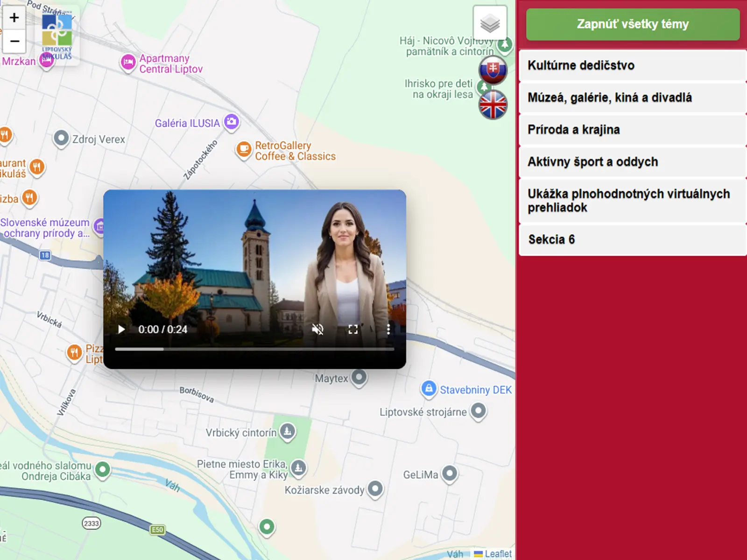747x560 pixels.
Task: Open the Sekcia 6 item
Action: 633,239
